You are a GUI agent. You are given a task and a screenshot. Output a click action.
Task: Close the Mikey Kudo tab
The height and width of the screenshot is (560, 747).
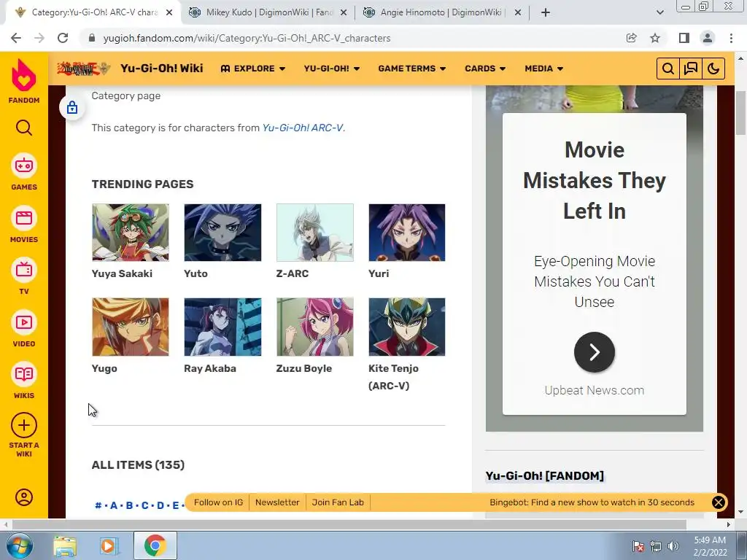344,13
